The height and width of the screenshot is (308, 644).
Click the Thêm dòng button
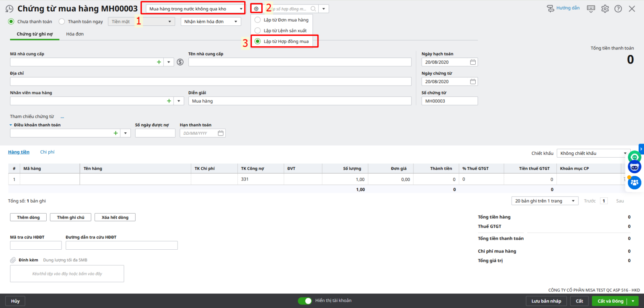(x=28, y=218)
